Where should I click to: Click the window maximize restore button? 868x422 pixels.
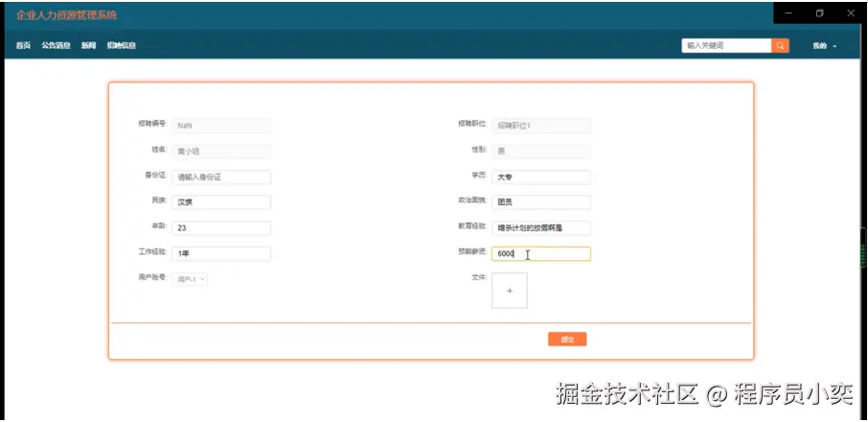[x=820, y=13]
